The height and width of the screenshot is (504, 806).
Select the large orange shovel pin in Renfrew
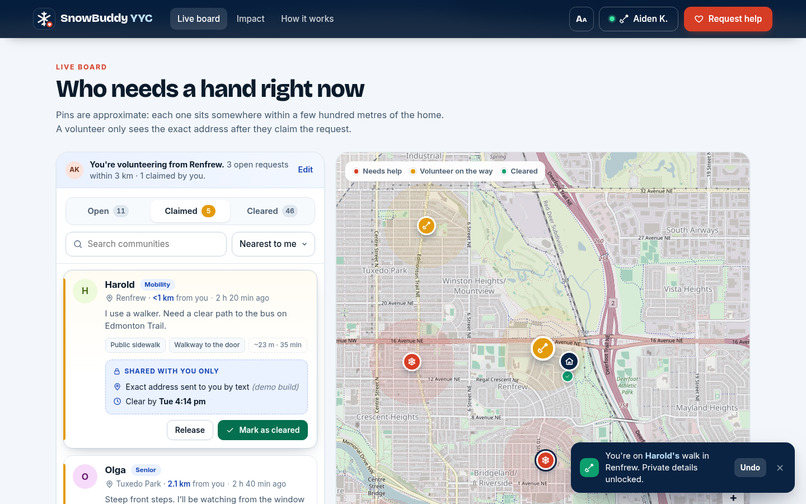tap(542, 348)
